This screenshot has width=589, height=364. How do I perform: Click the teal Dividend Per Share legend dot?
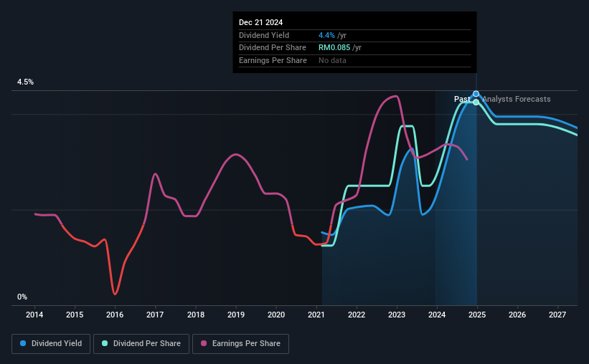pos(105,343)
